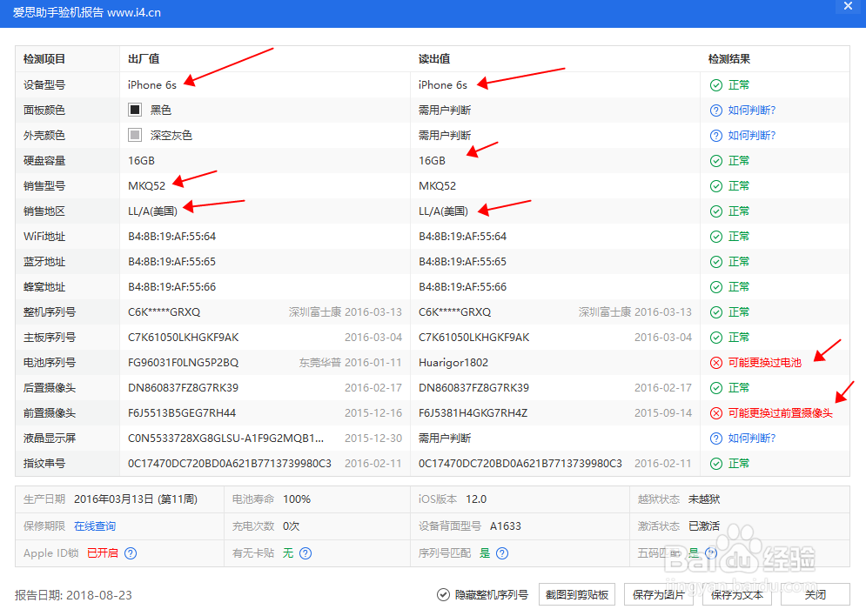Click the green check icon for 设备型号
The width and height of the screenshot is (866, 616).
click(715, 85)
